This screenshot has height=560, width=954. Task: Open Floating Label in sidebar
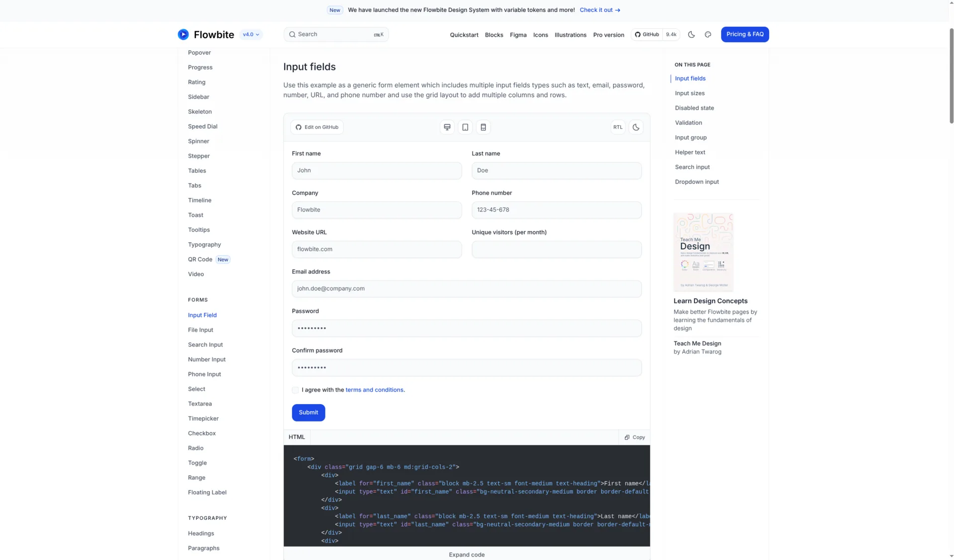[x=207, y=492]
